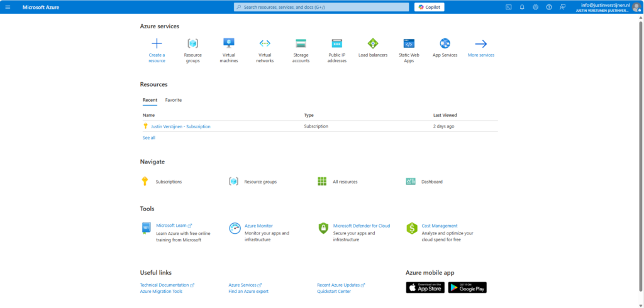
Task: Click the See all resources link
Action: point(149,138)
